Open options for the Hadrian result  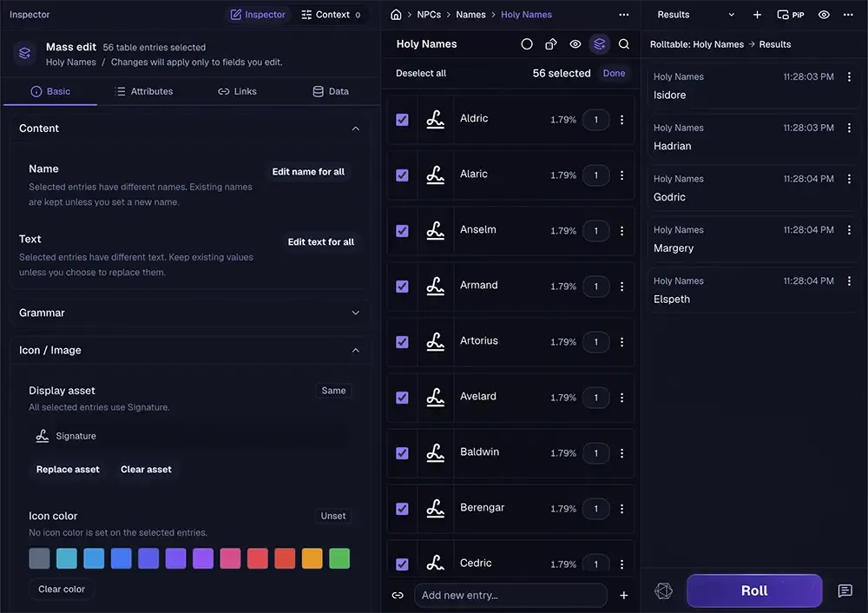(x=849, y=128)
